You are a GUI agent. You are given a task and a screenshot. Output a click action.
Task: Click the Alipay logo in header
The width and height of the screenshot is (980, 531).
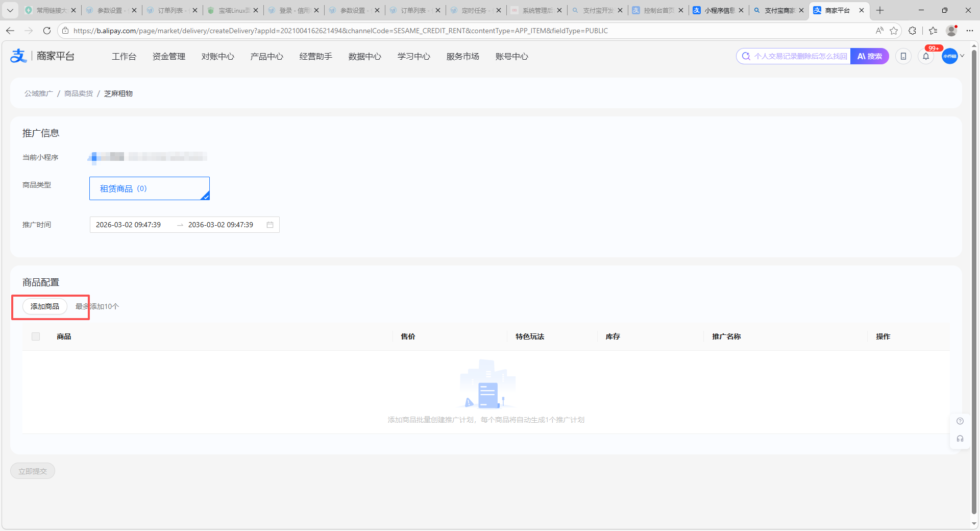19,56
